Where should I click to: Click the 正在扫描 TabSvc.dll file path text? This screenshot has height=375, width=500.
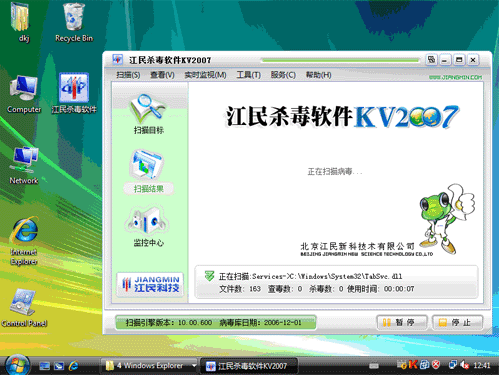tap(310, 276)
